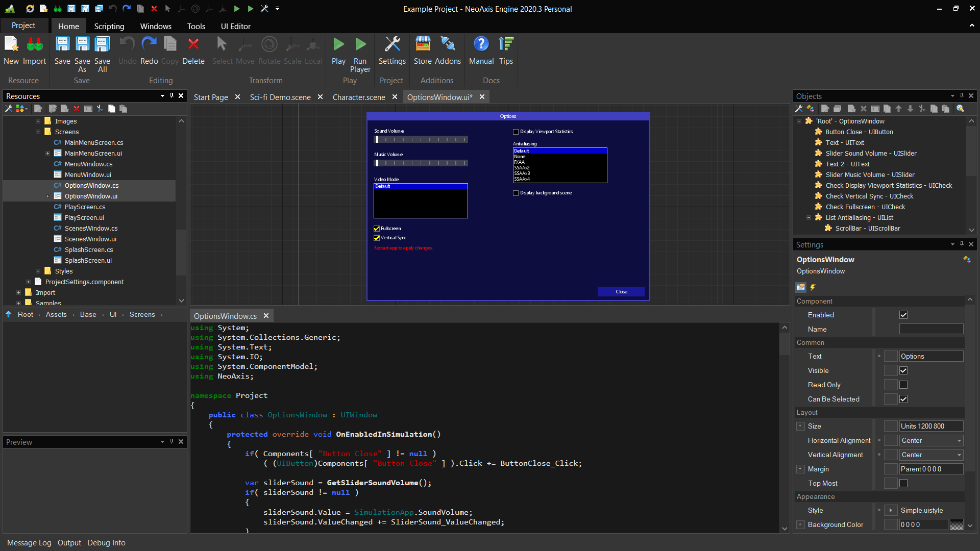Toggle the Read Only checkbox
Image resolution: width=980 pixels, height=551 pixels.
[x=903, y=385]
